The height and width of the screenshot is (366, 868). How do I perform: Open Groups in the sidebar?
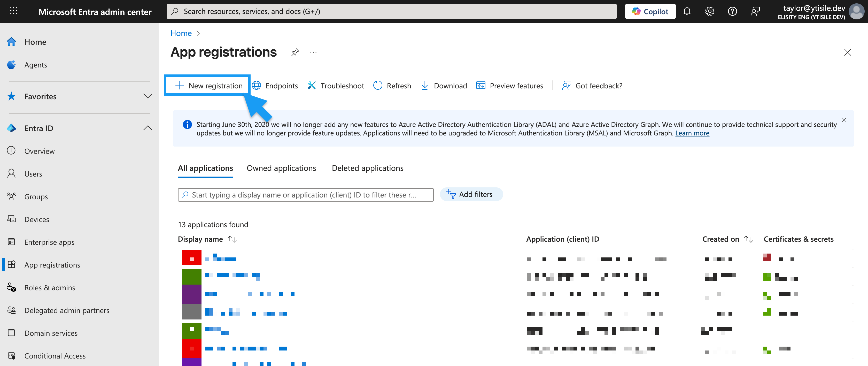point(36,196)
